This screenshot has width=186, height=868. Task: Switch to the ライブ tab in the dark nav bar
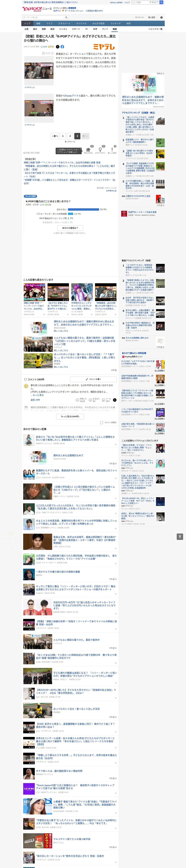(49, 24)
